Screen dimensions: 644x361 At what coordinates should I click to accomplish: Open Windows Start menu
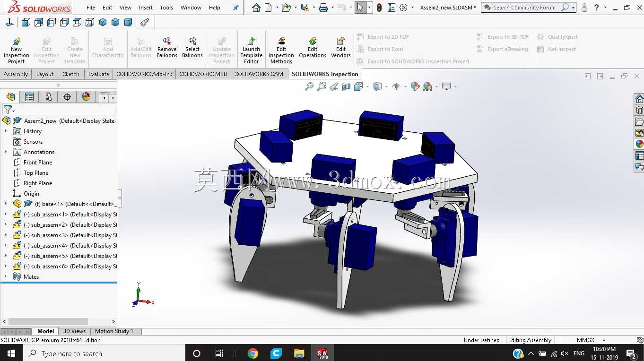click(11, 353)
